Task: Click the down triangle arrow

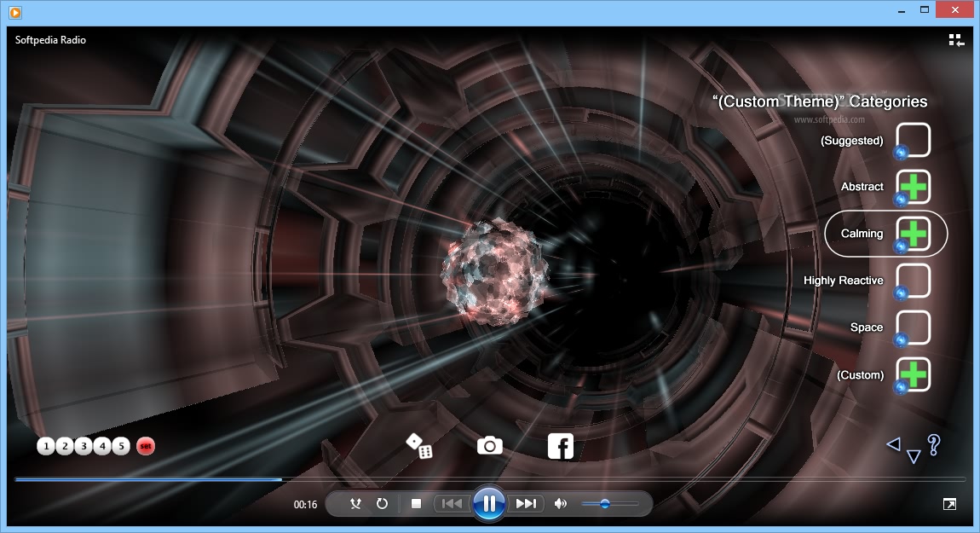Action: [914, 457]
